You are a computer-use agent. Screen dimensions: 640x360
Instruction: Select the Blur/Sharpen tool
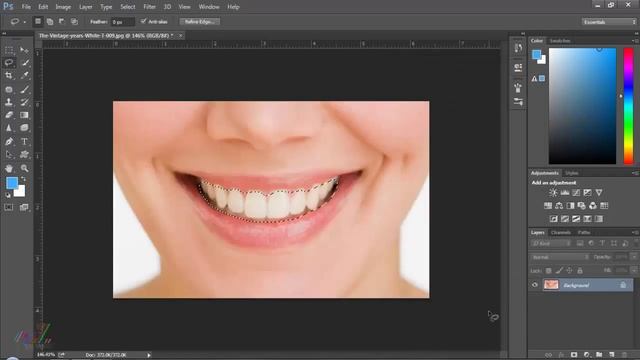click(x=9, y=128)
